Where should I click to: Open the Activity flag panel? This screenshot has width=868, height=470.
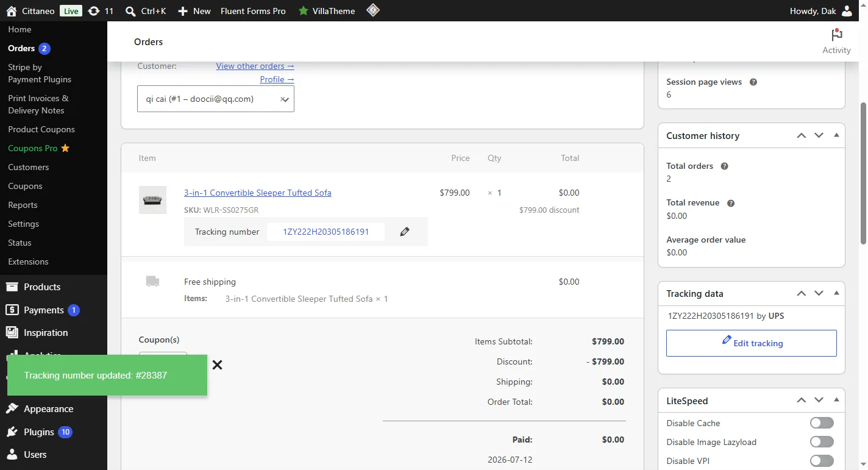(836, 41)
